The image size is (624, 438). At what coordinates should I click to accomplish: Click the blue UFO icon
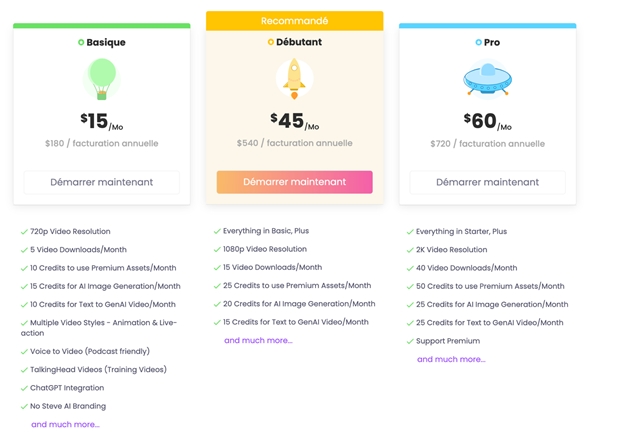tap(488, 79)
